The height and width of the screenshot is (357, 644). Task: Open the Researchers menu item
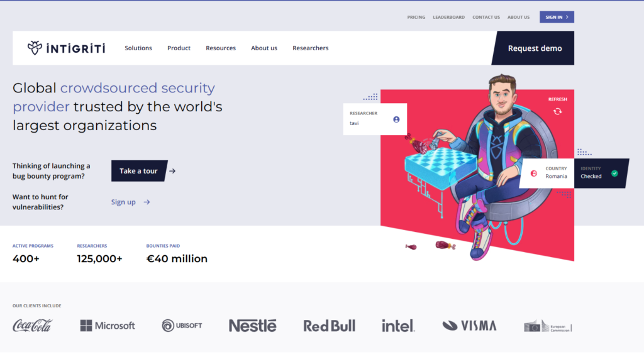311,48
